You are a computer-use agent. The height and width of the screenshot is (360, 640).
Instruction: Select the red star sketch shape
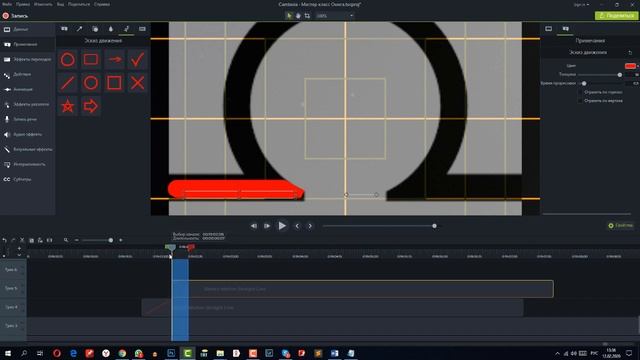(x=68, y=106)
